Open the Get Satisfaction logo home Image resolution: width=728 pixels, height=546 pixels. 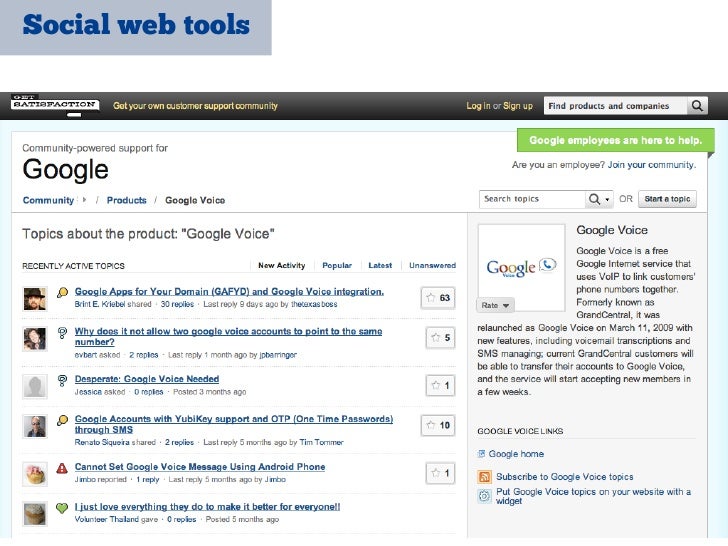pyautogui.click(x=55, y=104)
